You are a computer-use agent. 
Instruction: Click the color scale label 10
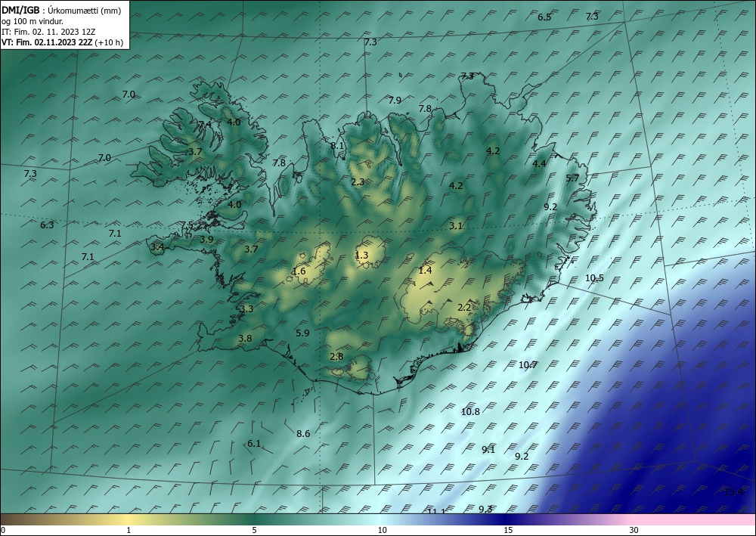point(382,530)
